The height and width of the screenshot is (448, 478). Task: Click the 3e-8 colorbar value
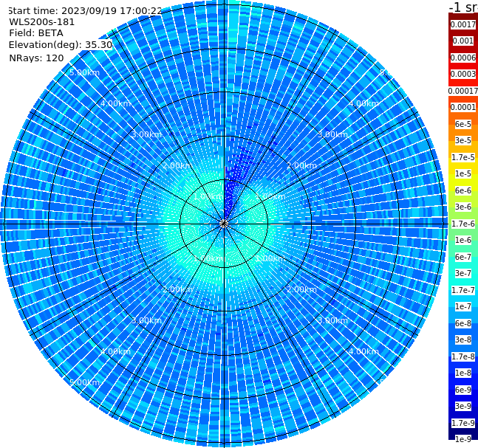(x=463, y=340)
